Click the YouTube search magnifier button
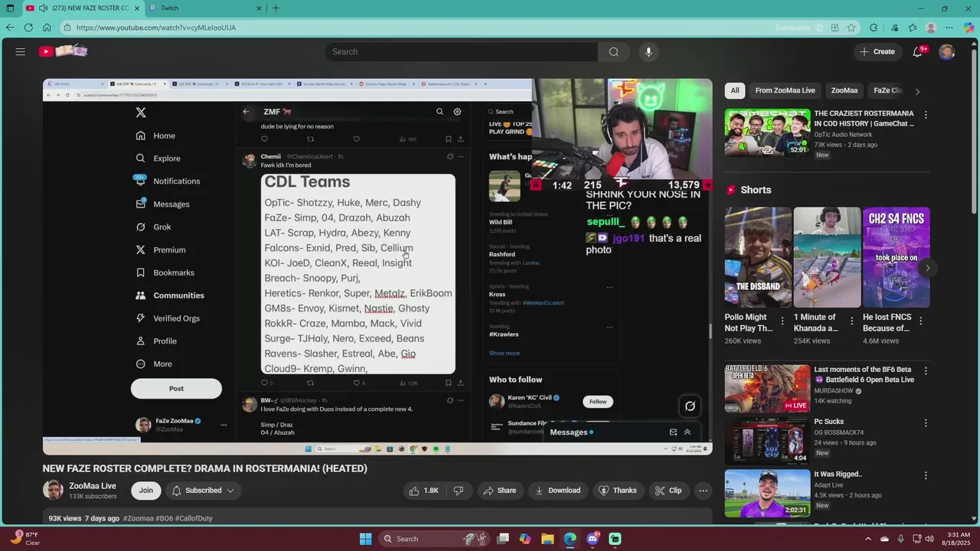 pyautogui.click(x=613, y=51)
